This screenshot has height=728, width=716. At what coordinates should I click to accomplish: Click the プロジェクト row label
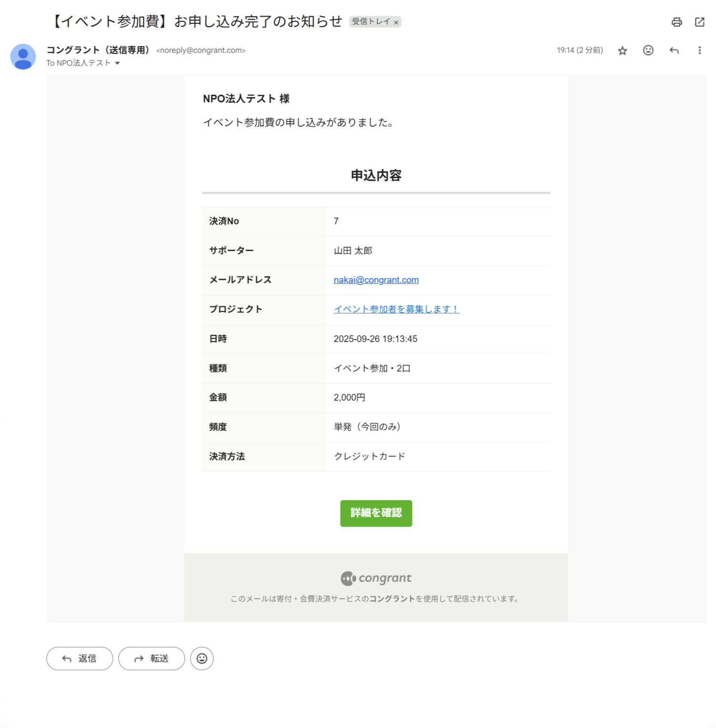click(x=236, y=309)
